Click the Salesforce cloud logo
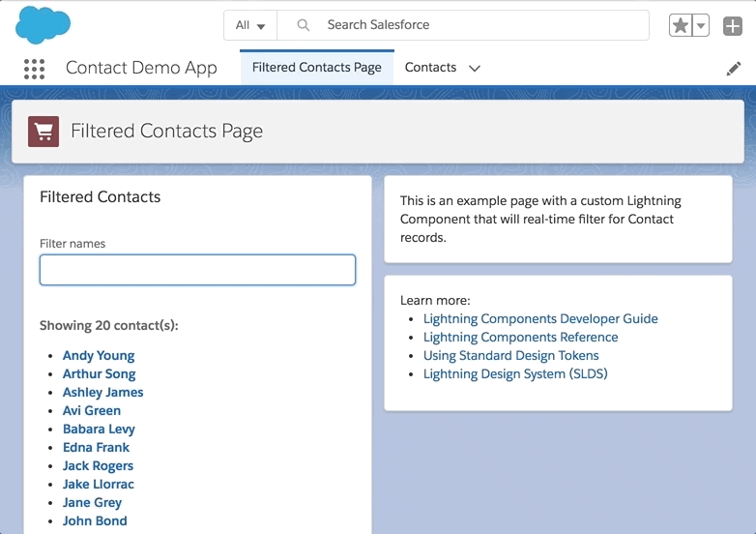The image size is (756, 534). click(x=43, y=24)
